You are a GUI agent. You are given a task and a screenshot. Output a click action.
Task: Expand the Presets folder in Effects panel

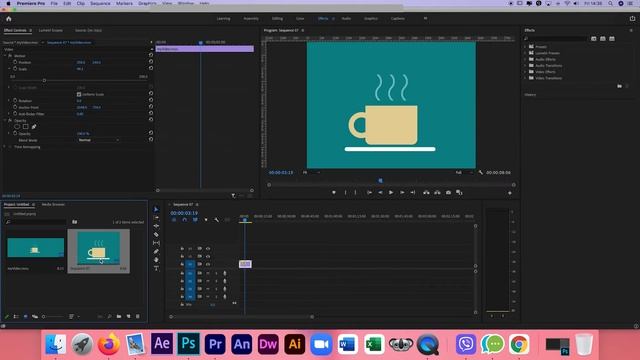525,47
